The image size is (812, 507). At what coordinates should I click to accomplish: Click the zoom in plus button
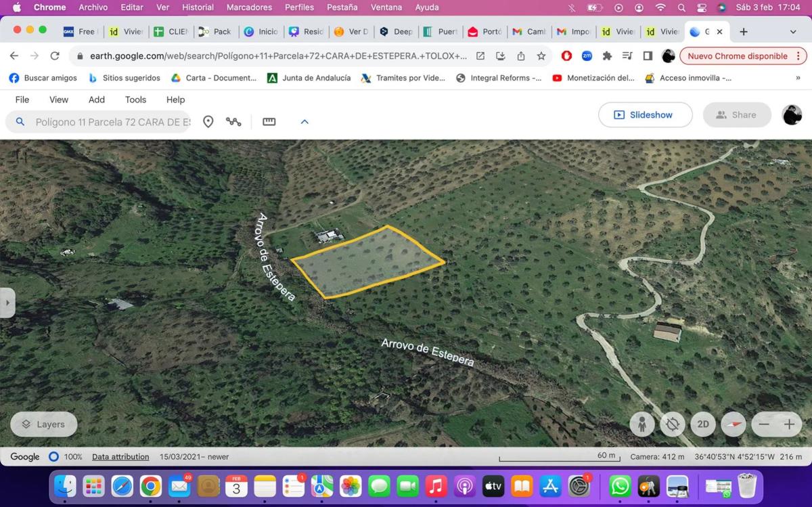[x=789, y=424]
